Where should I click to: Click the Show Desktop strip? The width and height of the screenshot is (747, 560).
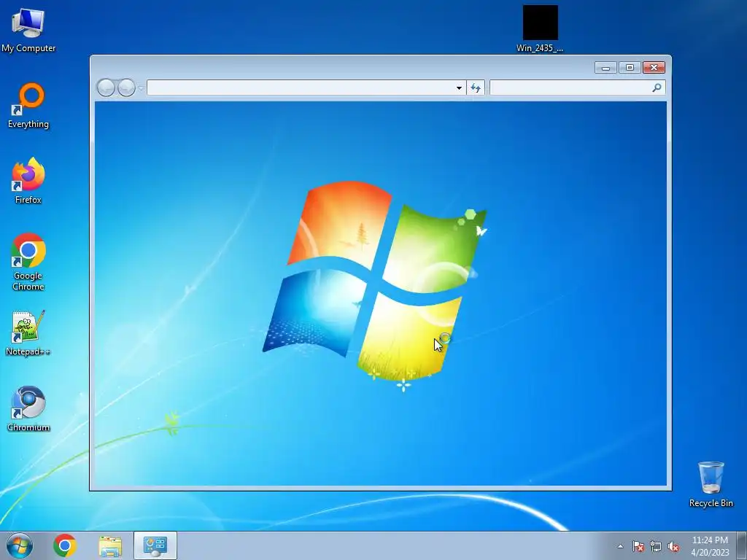(x=742, y=545)
